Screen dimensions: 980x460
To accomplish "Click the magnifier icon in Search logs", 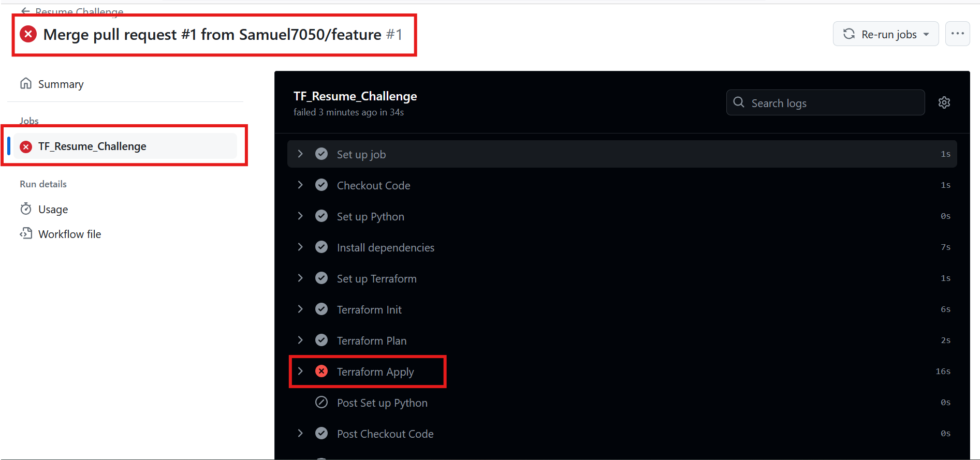I will 739,102.
